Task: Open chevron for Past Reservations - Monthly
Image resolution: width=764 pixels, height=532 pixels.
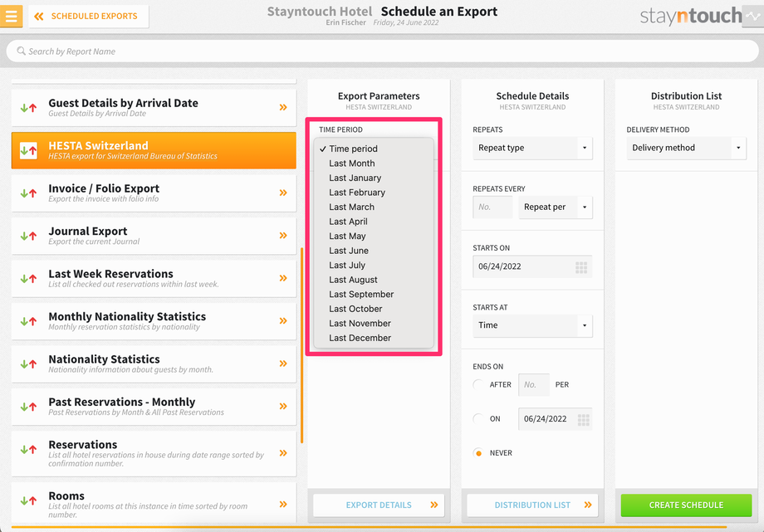Action: (283, 406)
